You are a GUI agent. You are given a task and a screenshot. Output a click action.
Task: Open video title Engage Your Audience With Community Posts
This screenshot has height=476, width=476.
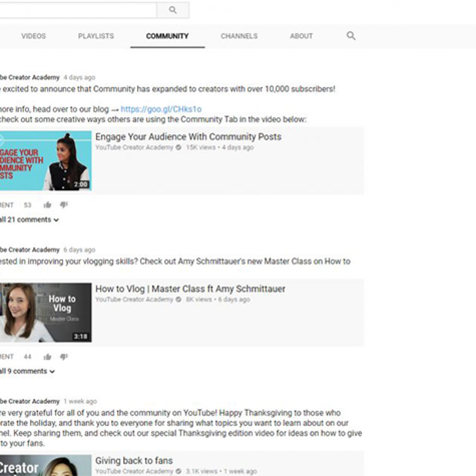pyautogui.click(x=188, y=137)
